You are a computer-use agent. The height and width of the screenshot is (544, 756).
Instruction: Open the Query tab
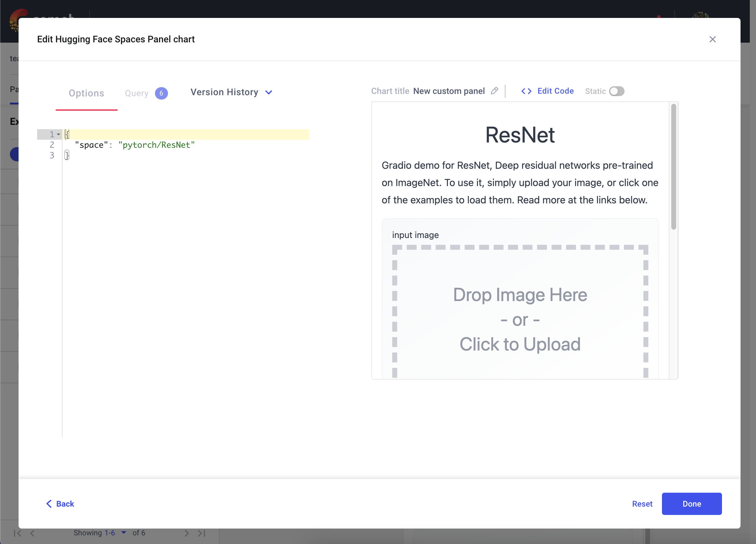137,93
